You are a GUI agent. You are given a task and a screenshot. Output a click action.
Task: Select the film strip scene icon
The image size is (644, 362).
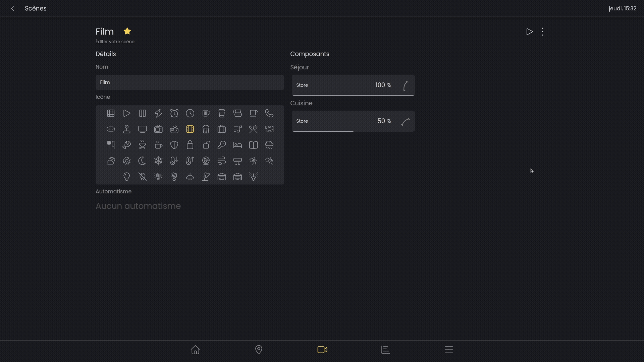(x=190, y=129)
